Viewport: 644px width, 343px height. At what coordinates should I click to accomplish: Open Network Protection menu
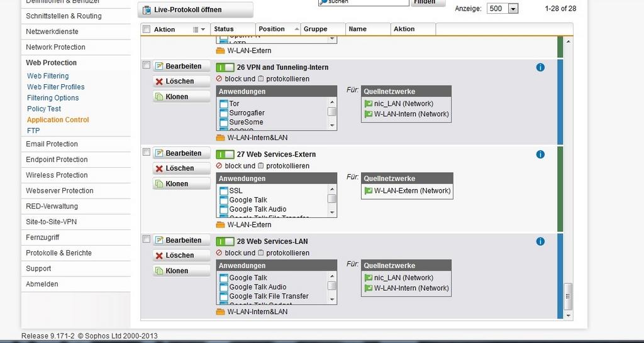[76, 47]
